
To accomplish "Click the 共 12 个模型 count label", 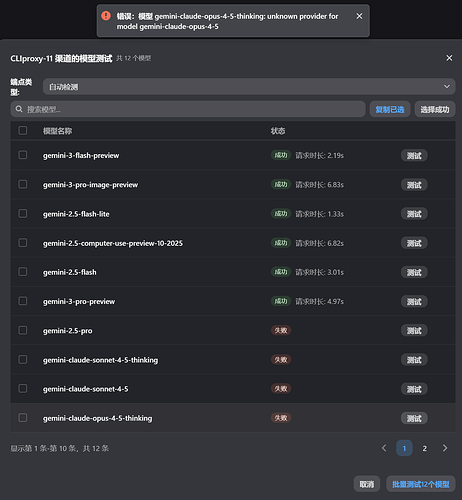I will click(134, 58).
